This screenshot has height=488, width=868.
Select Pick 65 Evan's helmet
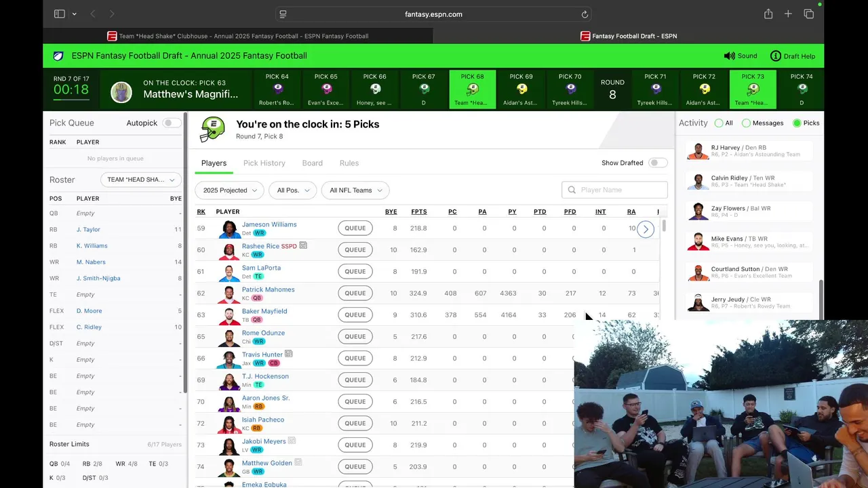point(326,89)
